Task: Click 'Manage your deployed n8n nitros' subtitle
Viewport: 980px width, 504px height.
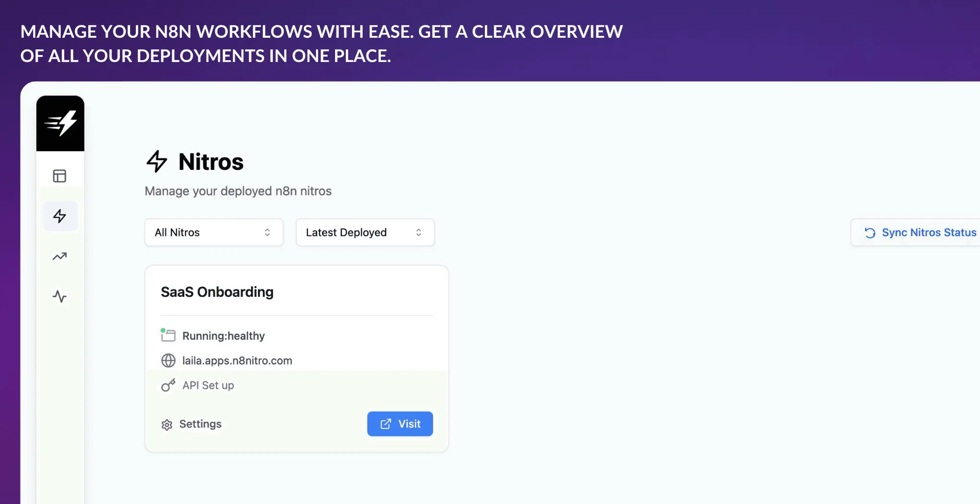Action: point(238,191)
